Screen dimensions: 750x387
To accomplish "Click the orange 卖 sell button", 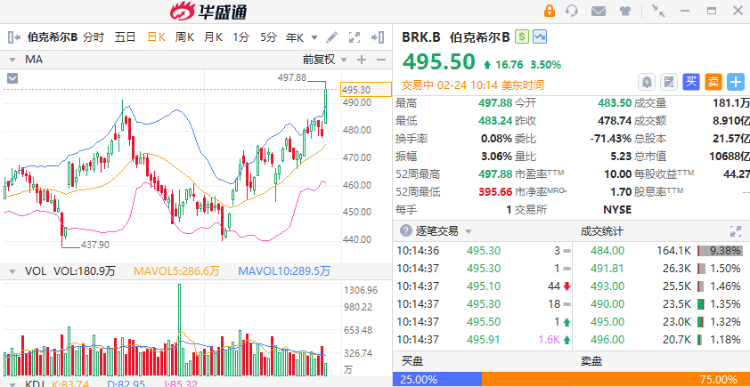I will (713, 82).
